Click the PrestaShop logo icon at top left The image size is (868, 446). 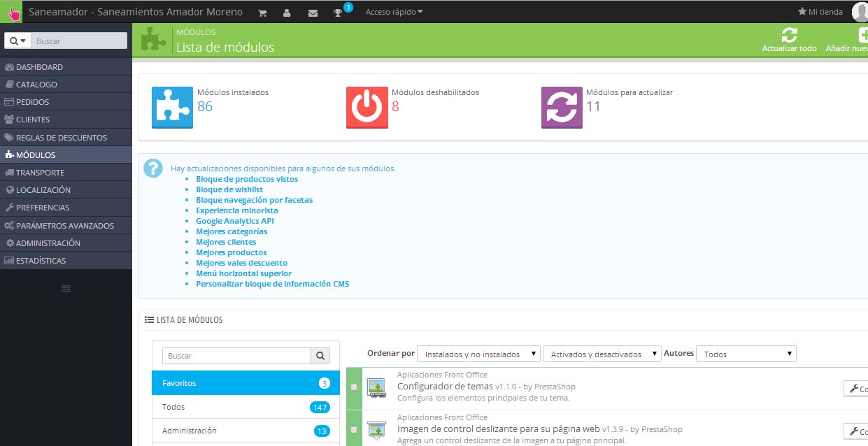click(12, 12)
